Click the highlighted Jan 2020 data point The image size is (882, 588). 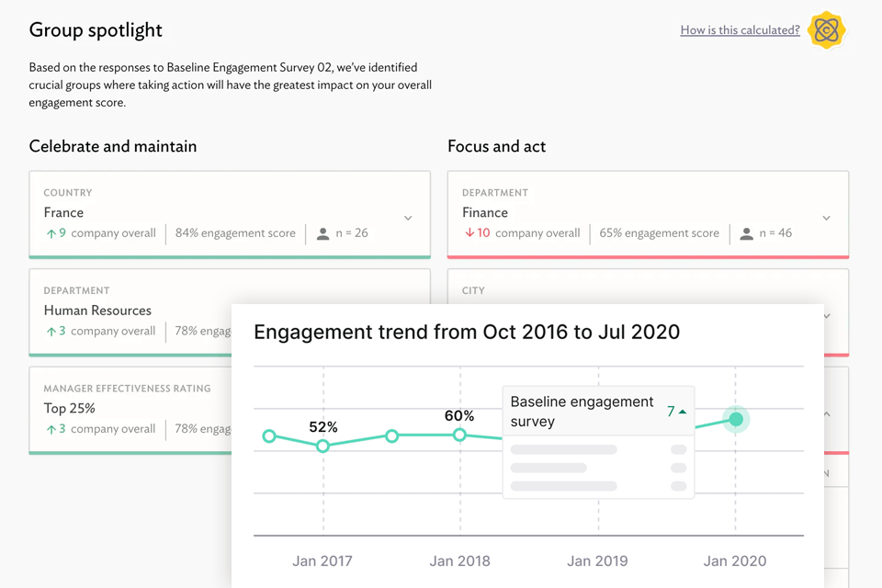736,419
